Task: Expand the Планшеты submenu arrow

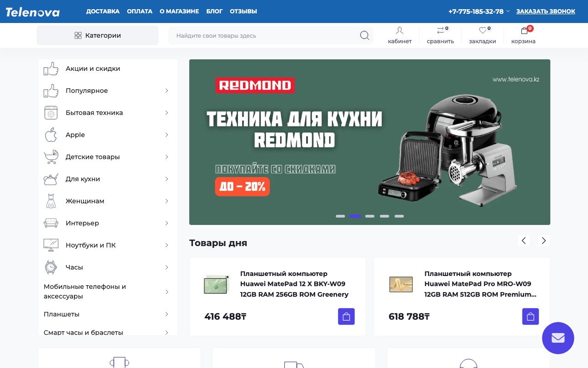Action: tap(167, 314)
